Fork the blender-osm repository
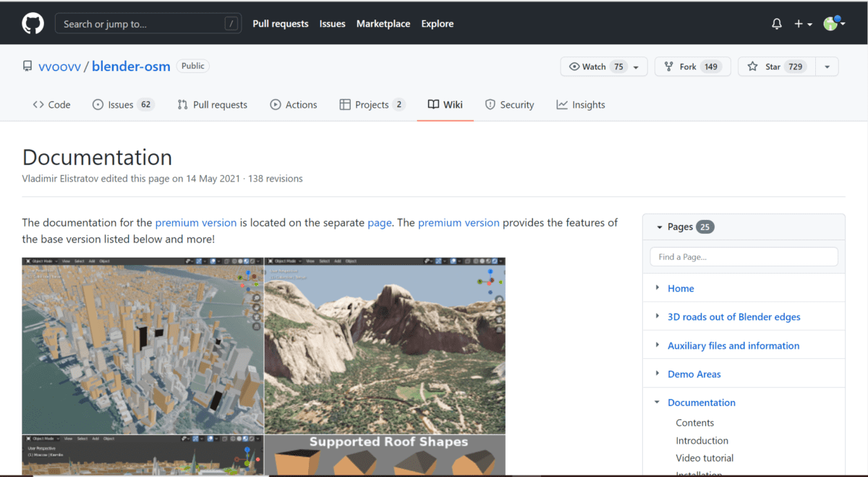Screen dimensions: 868x477 click(x=692, y=67)
